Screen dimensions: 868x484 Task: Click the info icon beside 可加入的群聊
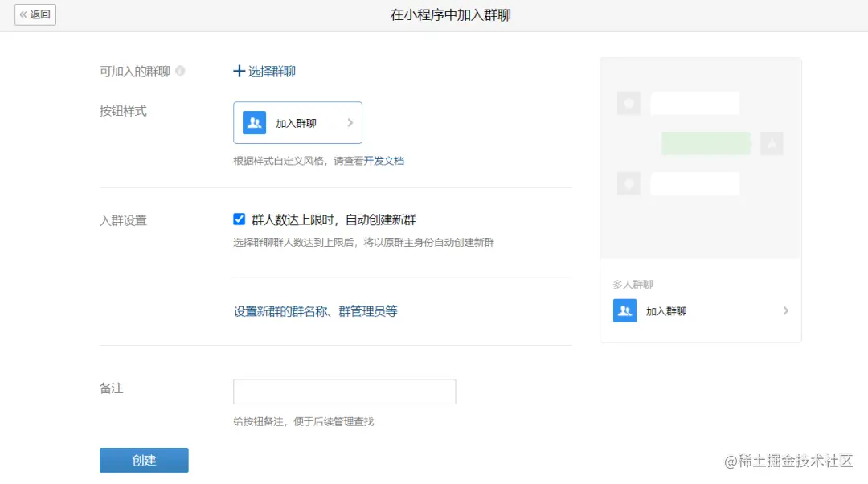coord(180,71)
